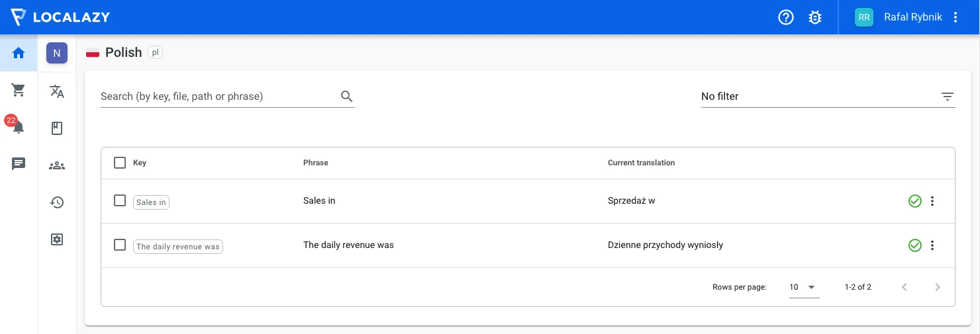This screenshot has height=334, width=980.
Task: Open the rows per page dropdown
Action: [x=804, y=287]
